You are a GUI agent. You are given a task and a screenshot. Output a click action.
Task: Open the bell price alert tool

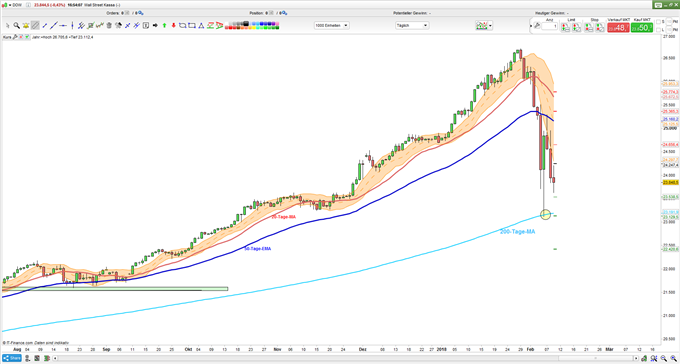tap(26, 25)
